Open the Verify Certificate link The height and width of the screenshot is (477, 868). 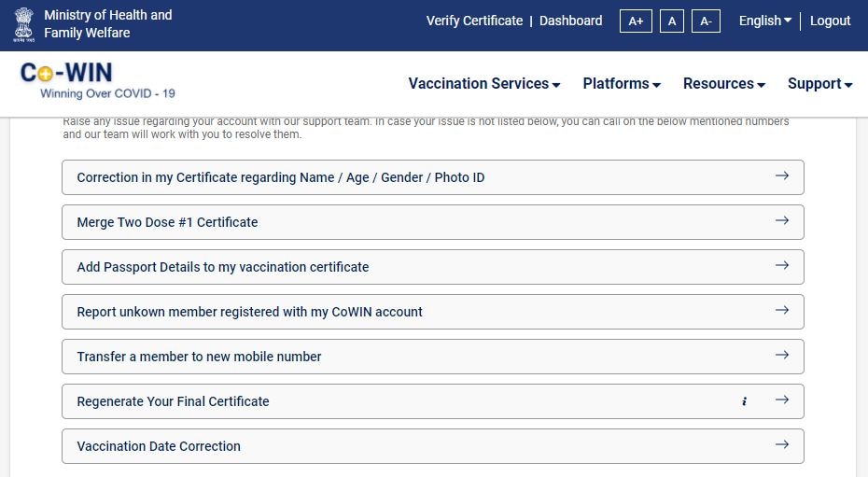474,21
